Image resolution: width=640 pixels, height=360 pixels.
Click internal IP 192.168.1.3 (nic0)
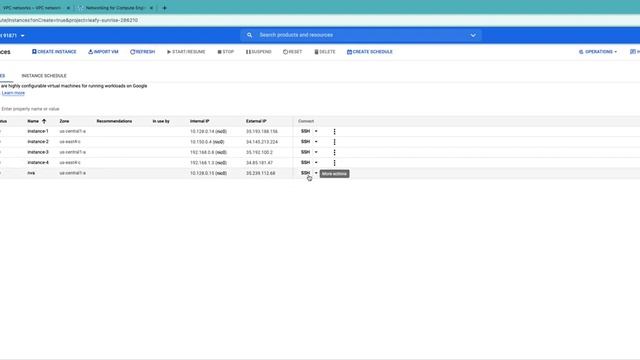(x=208, y=162)
